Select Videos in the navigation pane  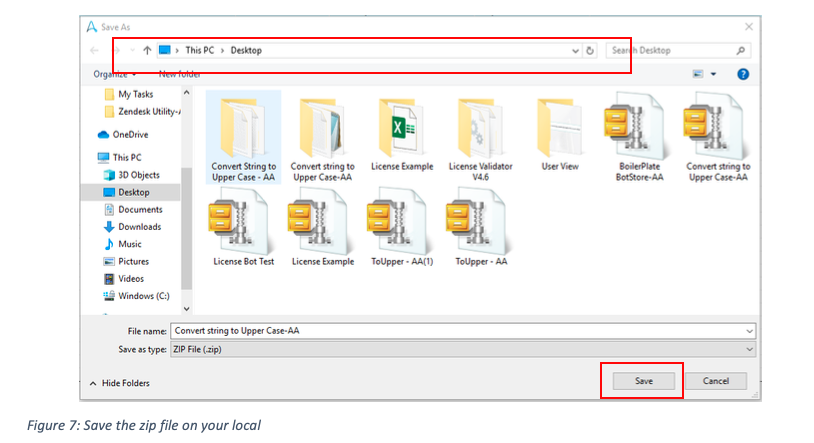tap(124, 279)
